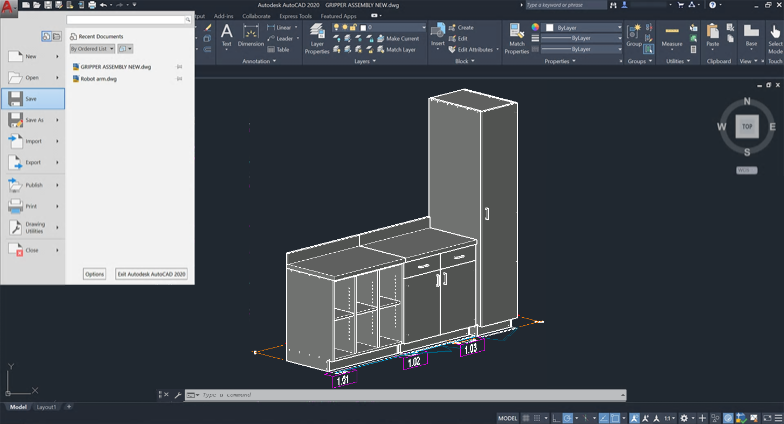The image size is (784, 424).
Task: Open the By Ordered List dropdown
Action: (x=91, y=48)
